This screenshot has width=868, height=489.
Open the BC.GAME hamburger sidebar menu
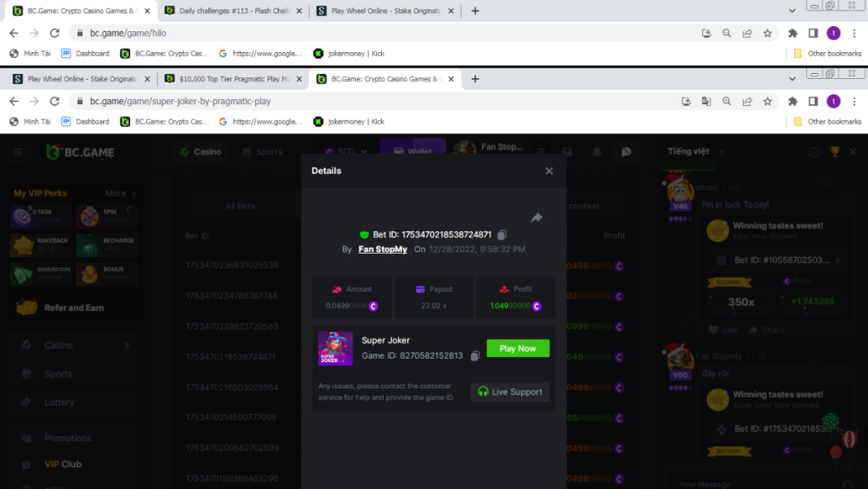[x=18, y=152]
